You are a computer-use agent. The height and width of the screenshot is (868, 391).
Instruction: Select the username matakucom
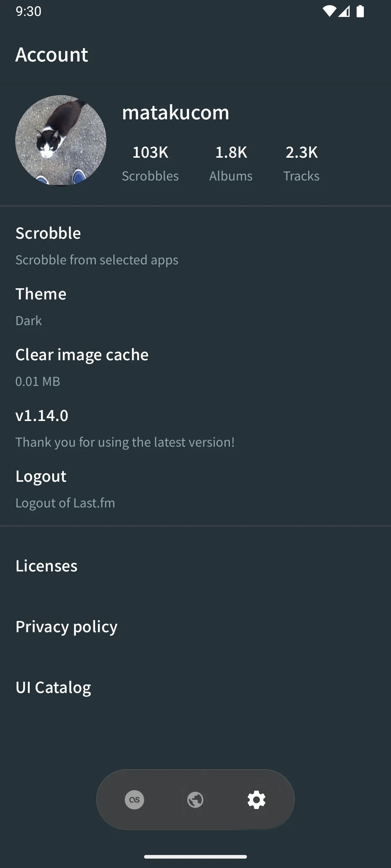[175, 112]
